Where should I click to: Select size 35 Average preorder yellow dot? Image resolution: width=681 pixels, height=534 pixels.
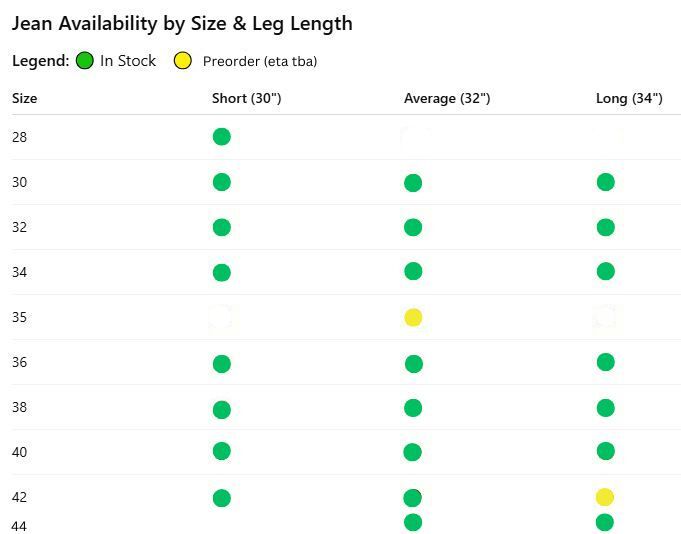[413, 318]
